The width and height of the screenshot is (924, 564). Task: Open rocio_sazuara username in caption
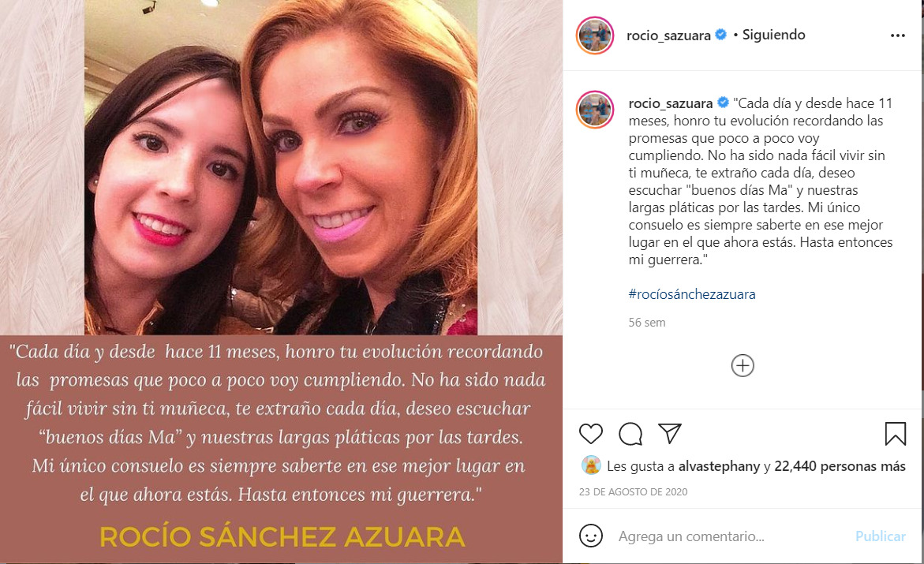(671, 103)
